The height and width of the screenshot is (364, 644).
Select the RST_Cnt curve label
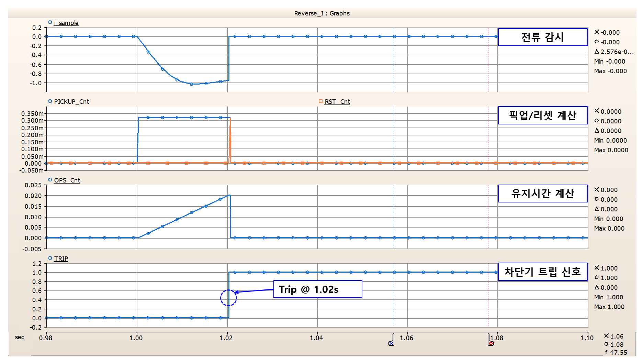337,102
